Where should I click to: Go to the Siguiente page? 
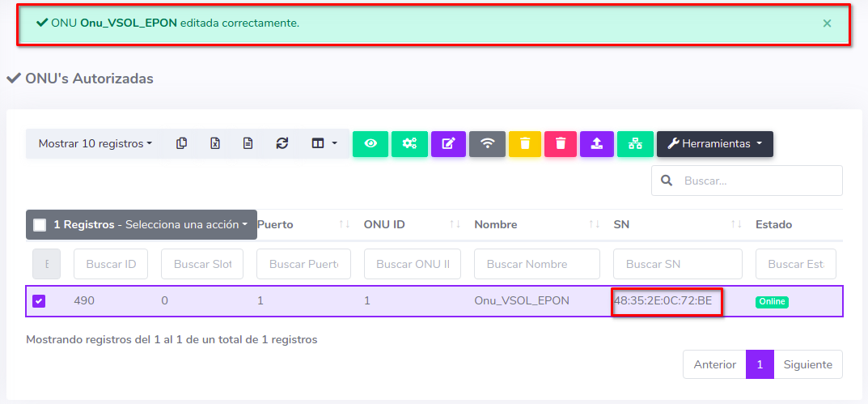pos(807,364)
